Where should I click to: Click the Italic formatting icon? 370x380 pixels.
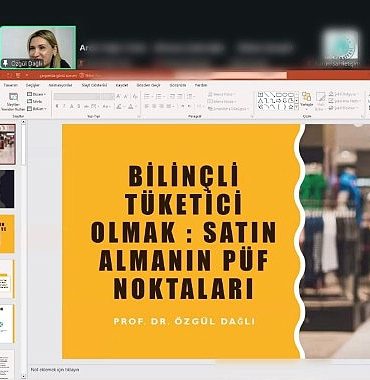tap(64, 106)
